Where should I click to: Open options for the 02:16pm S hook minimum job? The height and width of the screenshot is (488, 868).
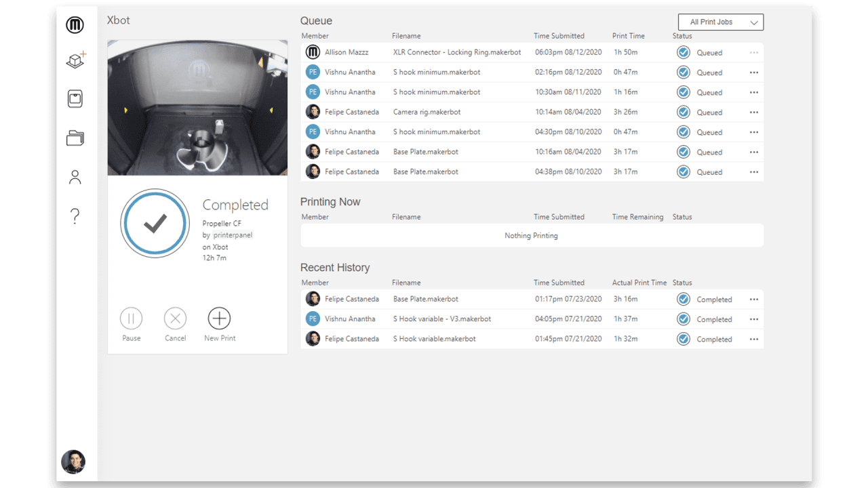tap(753, 73)
